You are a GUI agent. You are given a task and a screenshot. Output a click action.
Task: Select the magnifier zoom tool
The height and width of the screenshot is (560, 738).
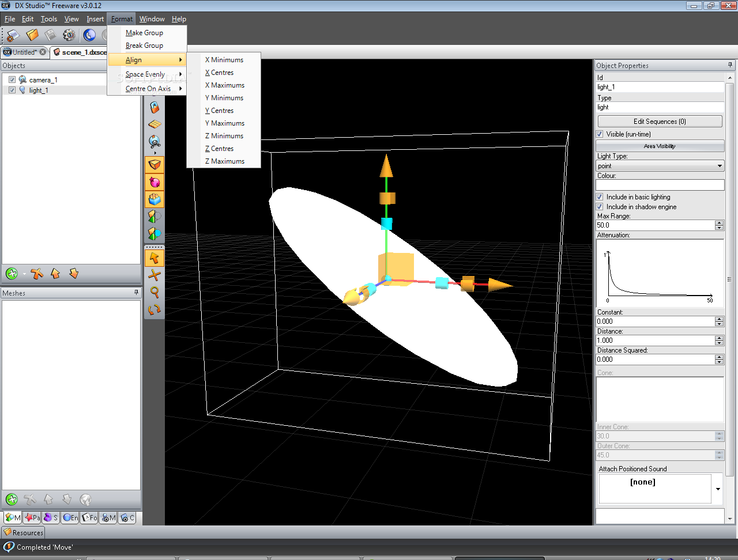pyautogui.click(x=155, y=293)
